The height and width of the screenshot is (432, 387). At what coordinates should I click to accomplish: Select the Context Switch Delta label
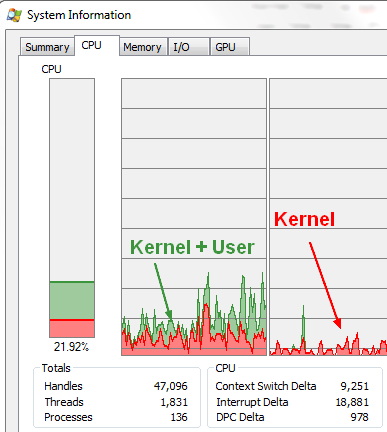(266, 386)
